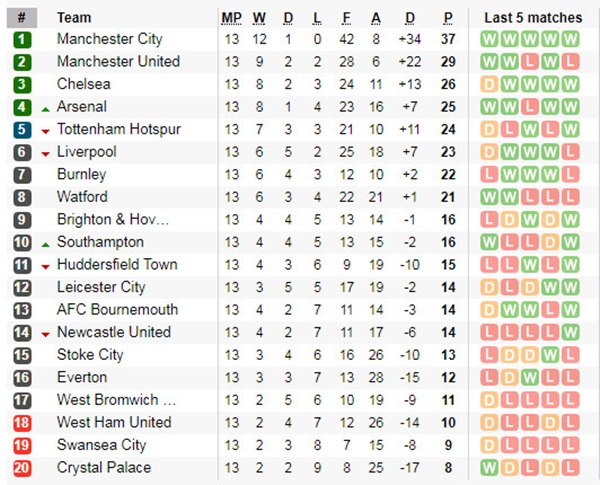600x485 pixels.
Task: Open the Manchester United team link
Action: pyautogui.click(x=118, y=62)
